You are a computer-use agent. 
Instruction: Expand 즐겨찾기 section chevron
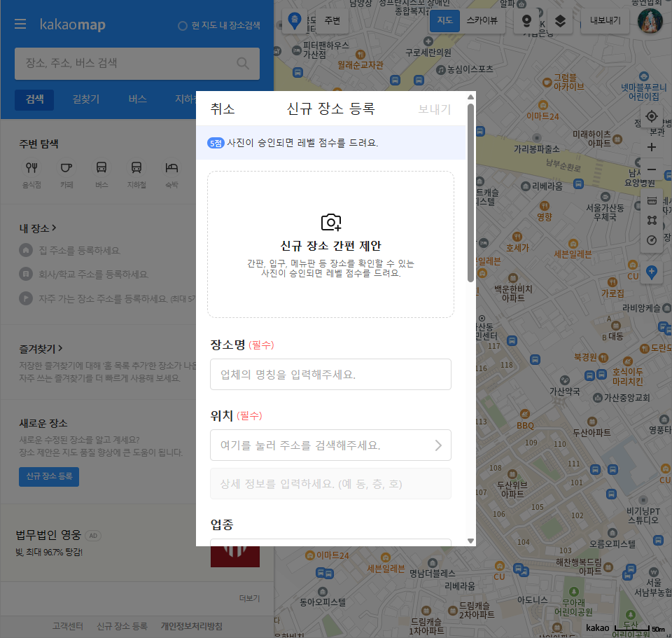(x=60, y=348)
